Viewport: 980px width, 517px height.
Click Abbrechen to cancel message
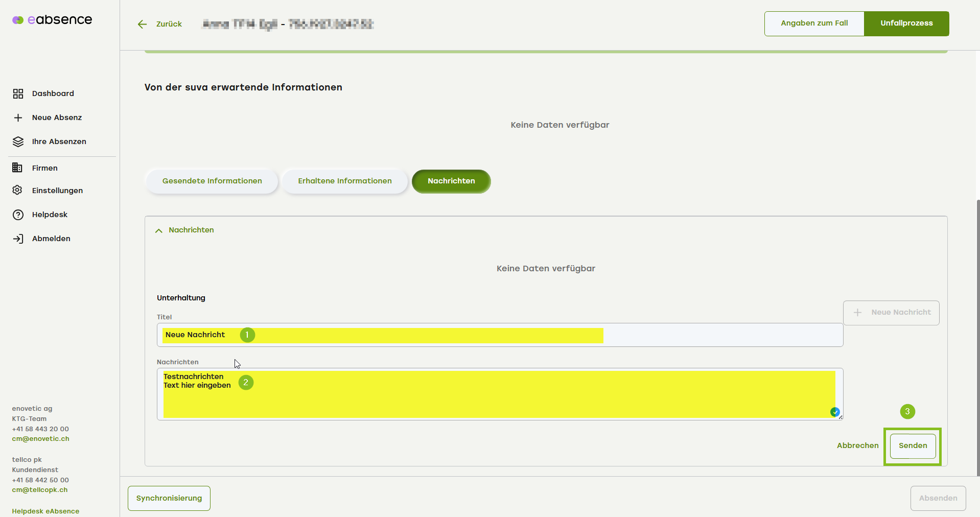(857, 445)
